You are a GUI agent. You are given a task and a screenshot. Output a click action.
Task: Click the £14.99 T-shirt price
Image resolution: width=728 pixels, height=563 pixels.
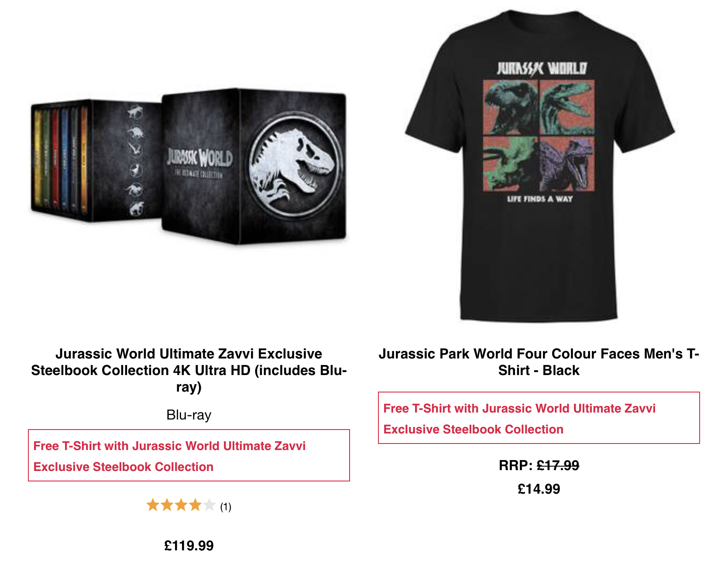coord(539,489)
